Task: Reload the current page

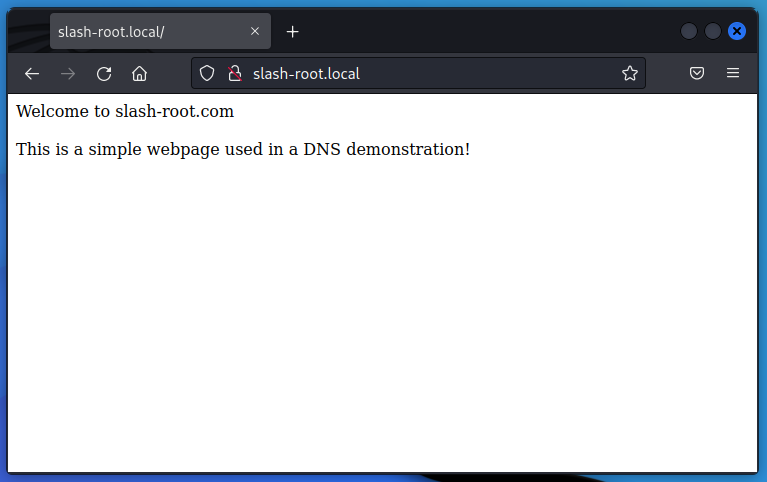Action: (x=104, y=73)
